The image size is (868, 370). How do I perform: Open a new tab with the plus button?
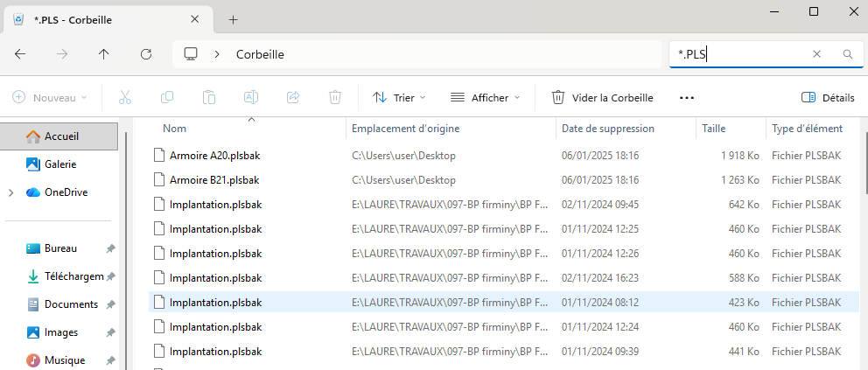pyautogui.click(x=234, y=20)
